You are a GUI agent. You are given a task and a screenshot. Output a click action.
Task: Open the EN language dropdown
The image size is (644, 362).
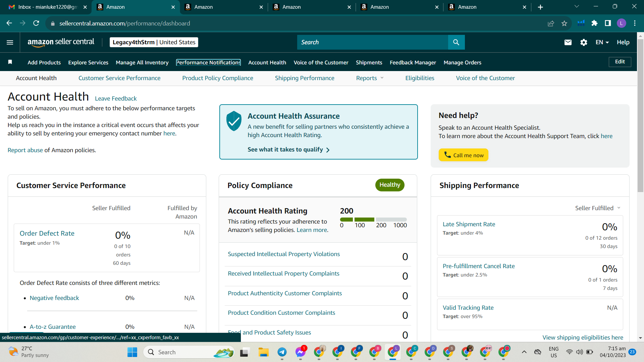(x=602, y=42)
